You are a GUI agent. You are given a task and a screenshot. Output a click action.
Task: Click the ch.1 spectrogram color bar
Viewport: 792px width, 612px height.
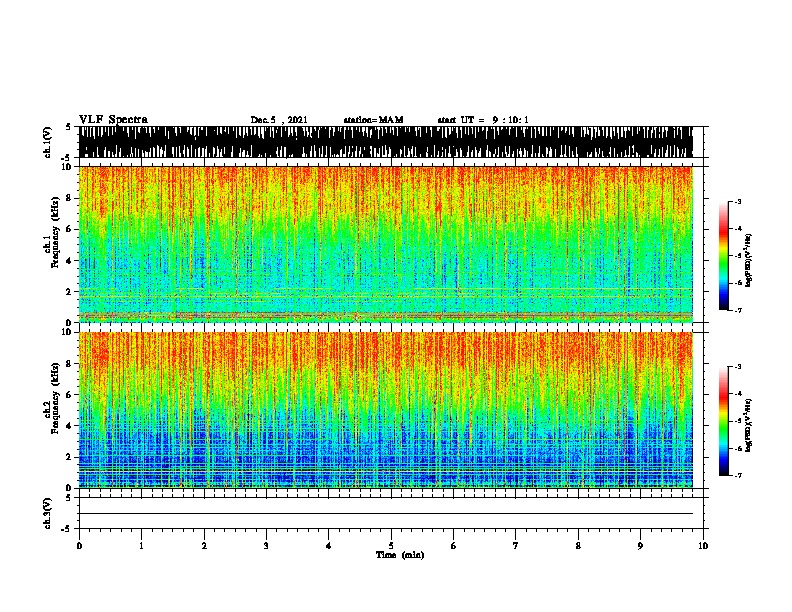click(x=723, y=256)
